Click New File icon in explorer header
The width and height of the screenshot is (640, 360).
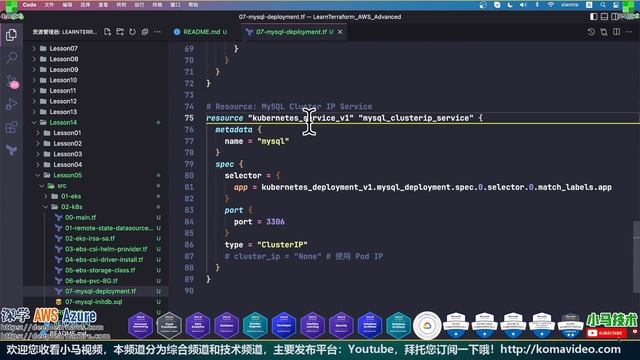click(107, 32)
